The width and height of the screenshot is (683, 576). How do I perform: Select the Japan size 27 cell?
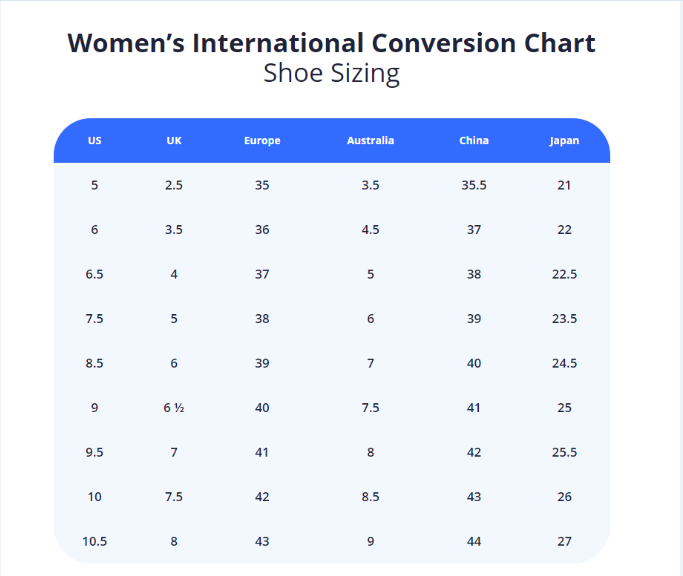click(564, 541)
